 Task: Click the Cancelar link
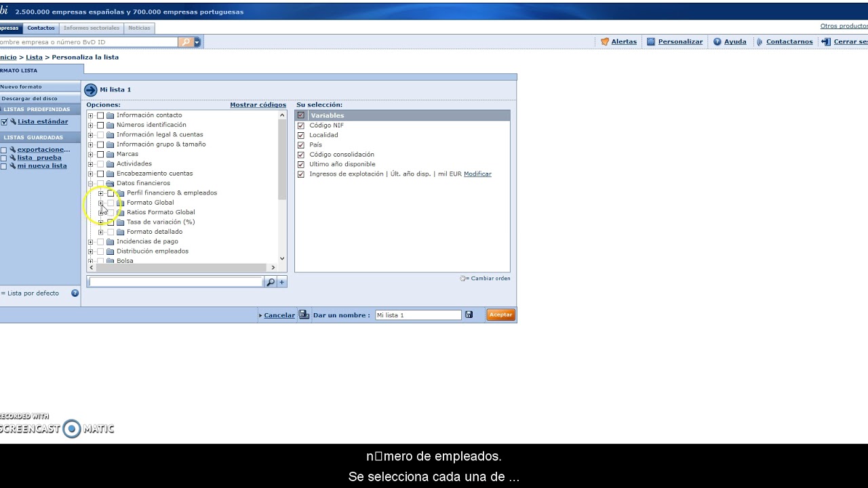[279, 315]
